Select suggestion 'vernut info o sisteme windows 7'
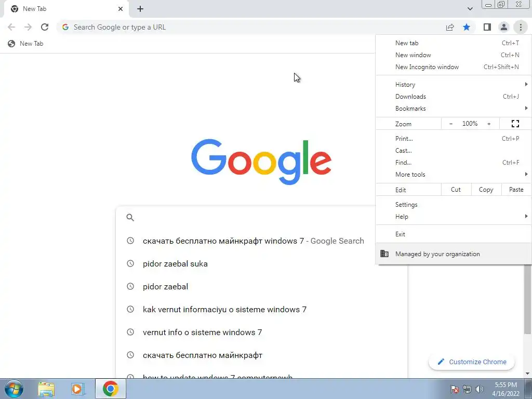This screenshot has height=399, width=532. coord(261,332)
